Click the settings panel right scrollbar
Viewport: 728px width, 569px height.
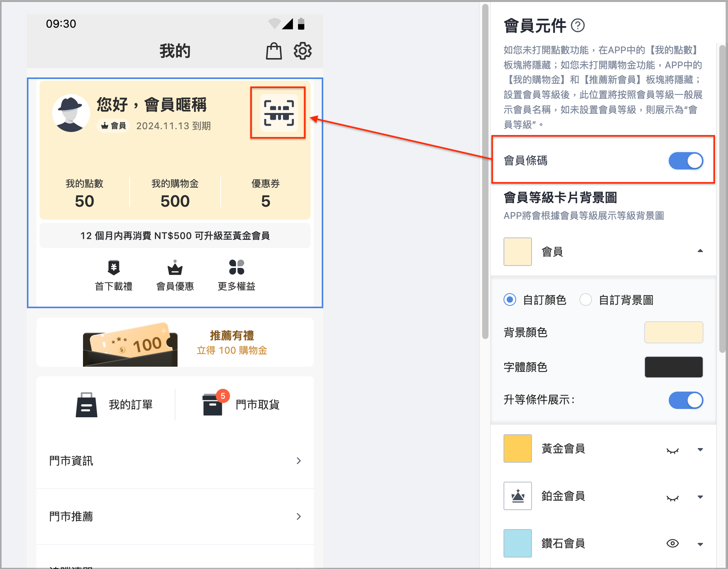click(x=722, y=199)
